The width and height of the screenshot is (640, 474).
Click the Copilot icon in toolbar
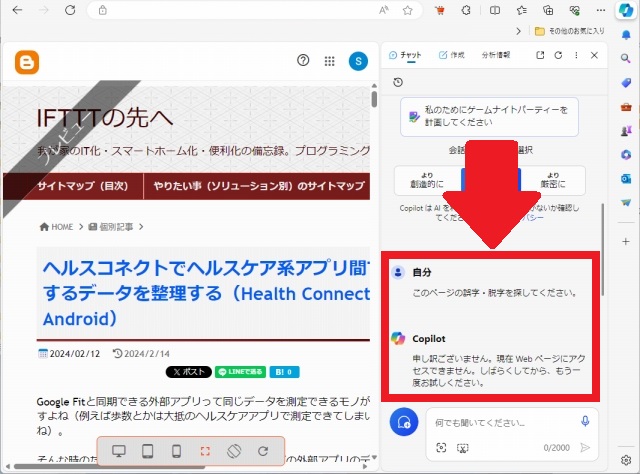coord(625,10)
